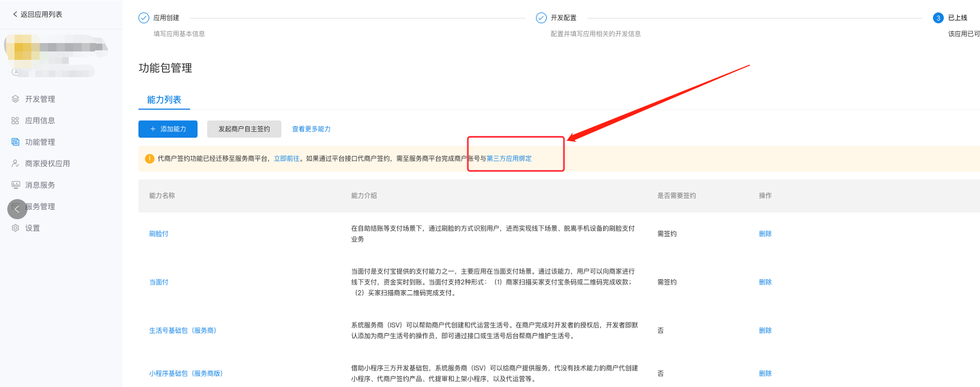The image size is (980, 387).
Task: Click the 设置 gear icon
Action: [x=15, y=228]
